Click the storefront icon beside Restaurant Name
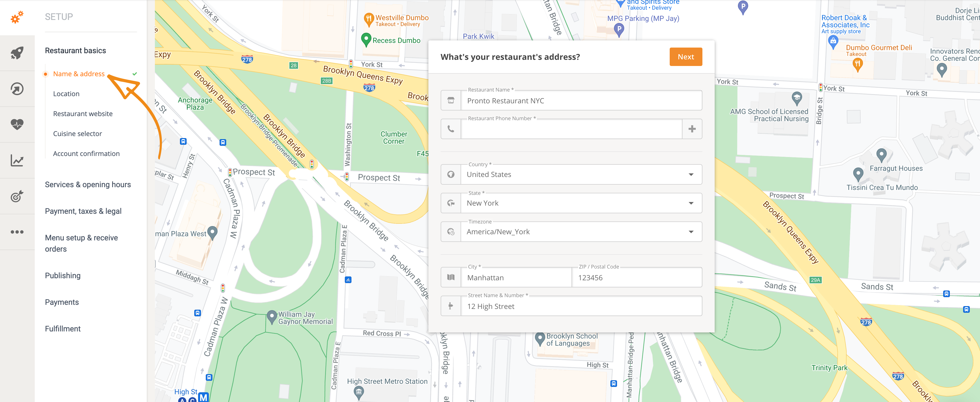 (x=451, y=100)
